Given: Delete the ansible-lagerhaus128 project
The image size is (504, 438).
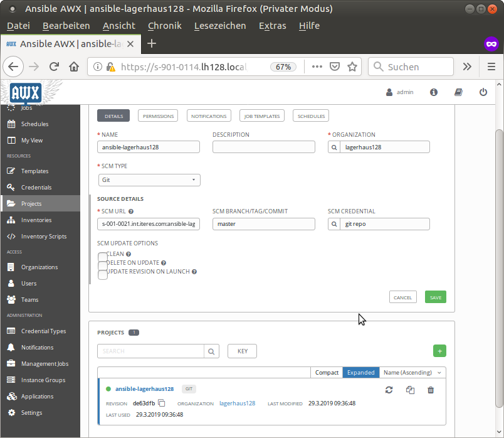Looking at the screenshot, I should (431, 390).
